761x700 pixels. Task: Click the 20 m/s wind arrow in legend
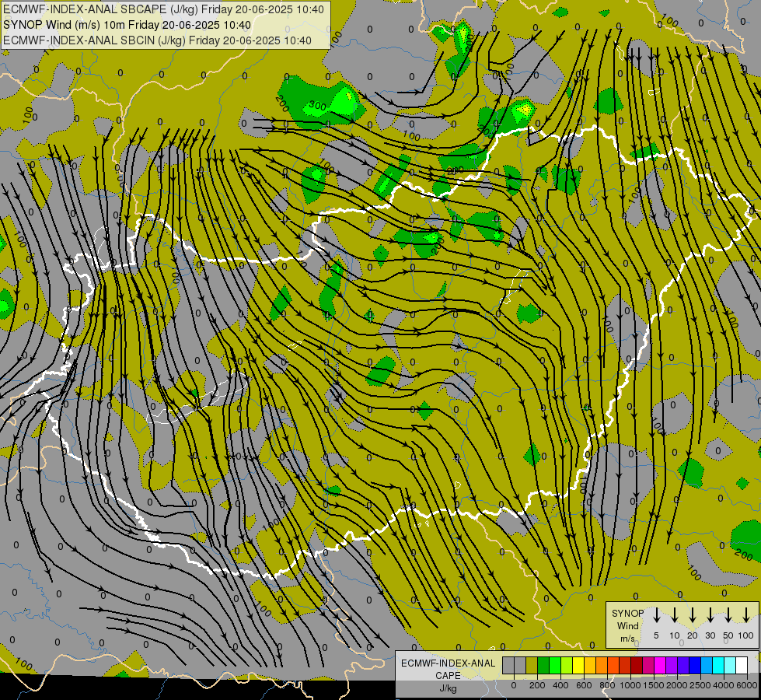(692, 614)
